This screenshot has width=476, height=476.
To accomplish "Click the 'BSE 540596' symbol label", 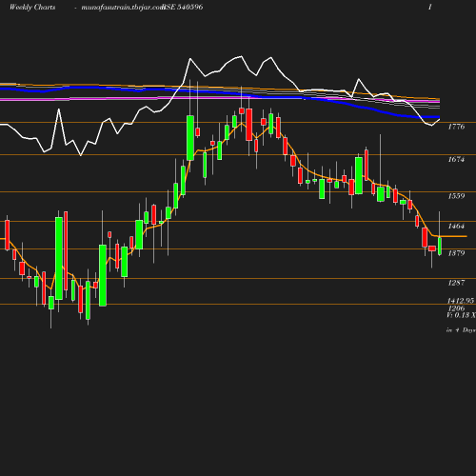I will point(183,8).
